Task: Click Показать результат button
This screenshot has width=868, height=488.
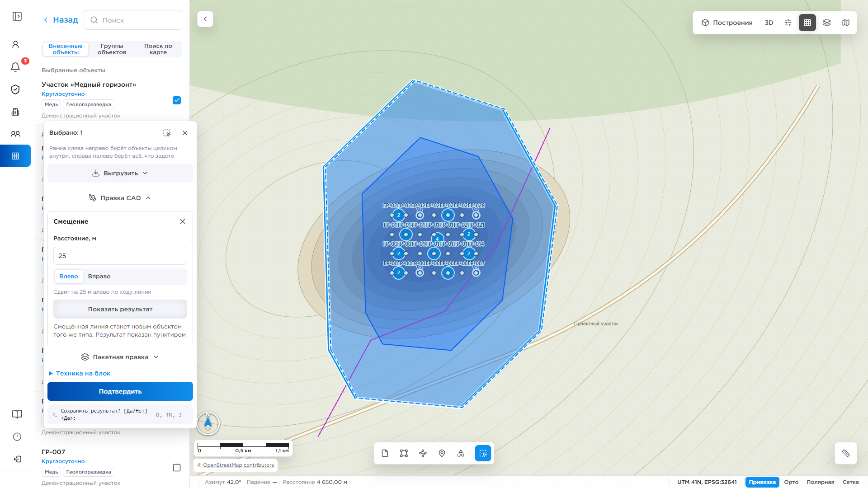Action: [120, 309]
